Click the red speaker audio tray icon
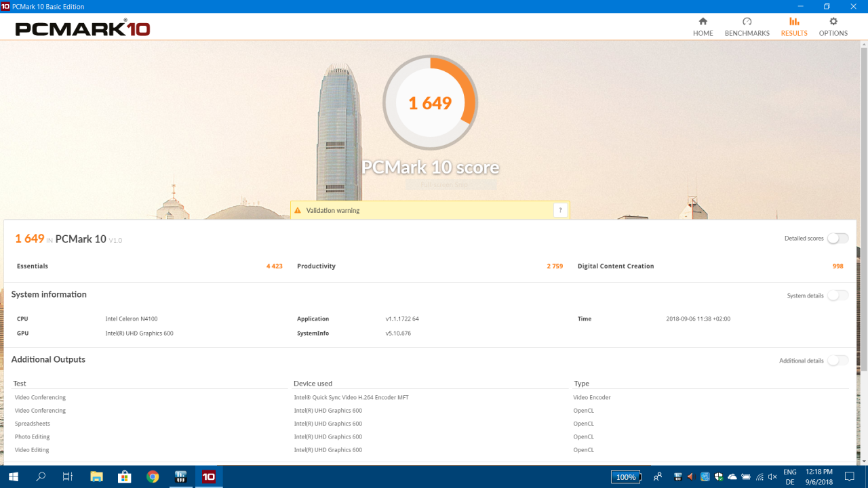 [x=691, y=476]
